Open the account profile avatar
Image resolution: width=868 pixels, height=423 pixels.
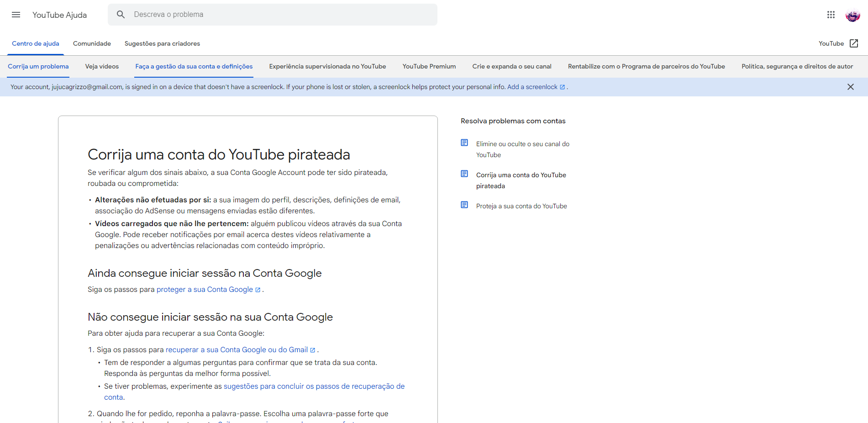click(x=852, y=15)
